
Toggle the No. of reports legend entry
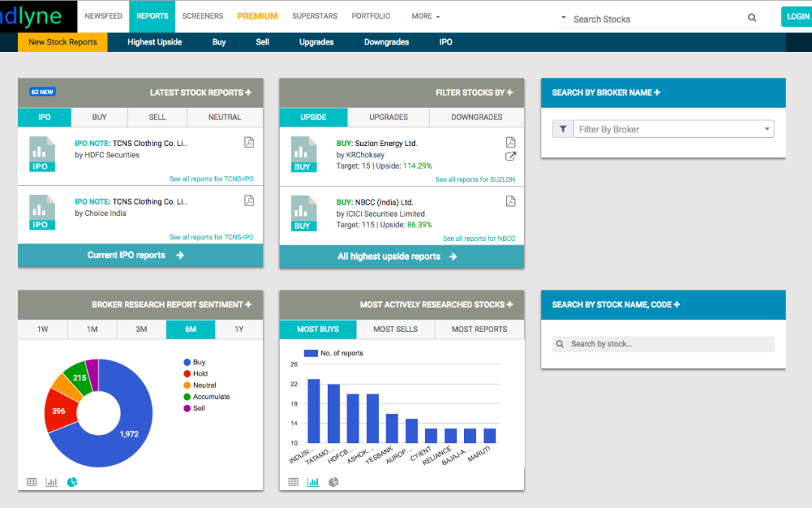click(334, 353)
